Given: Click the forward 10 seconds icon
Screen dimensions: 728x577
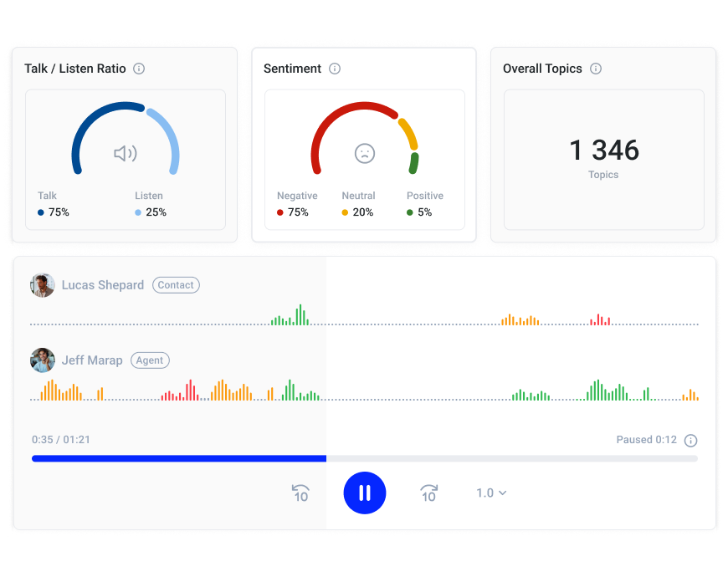Looking at the screenshot, I should 428,493.
